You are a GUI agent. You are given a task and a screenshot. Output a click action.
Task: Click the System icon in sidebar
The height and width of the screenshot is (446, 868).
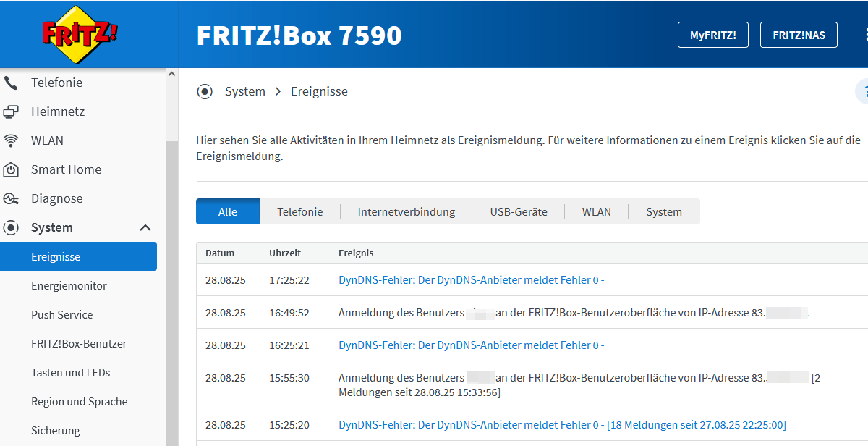pos(11,227)
